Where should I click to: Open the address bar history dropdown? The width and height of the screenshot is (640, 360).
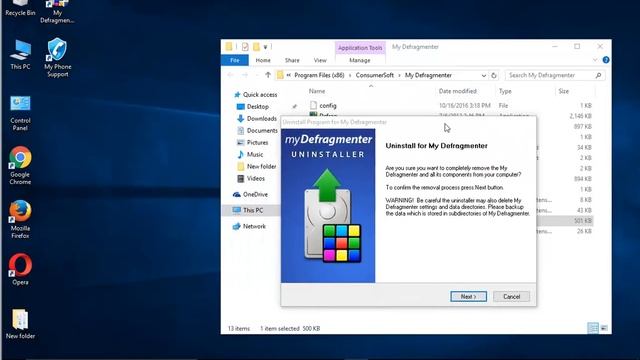pyautogui.click(x=484, y=75)
